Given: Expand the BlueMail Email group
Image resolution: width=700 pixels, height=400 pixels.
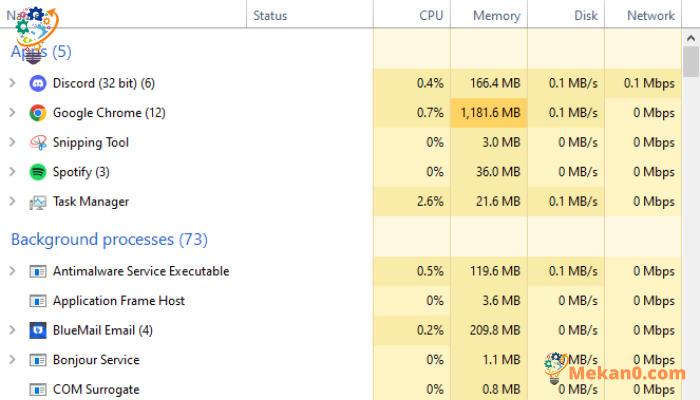Looking at the screenshot, I should [12, 330].
